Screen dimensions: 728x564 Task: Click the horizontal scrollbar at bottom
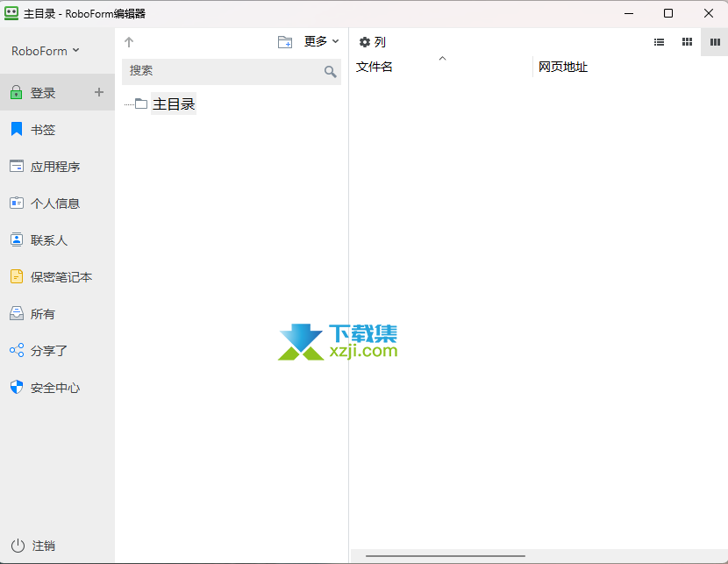coord(446,555)
